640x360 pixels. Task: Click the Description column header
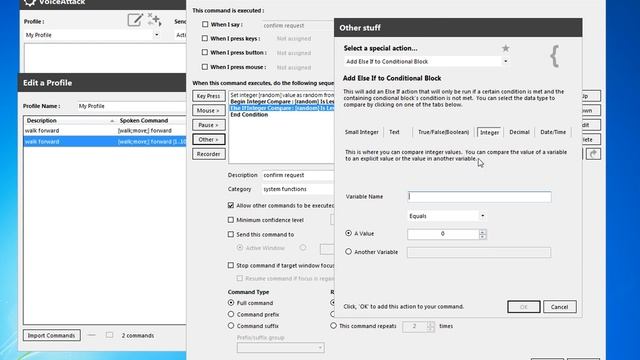click(x=70, y=120)
